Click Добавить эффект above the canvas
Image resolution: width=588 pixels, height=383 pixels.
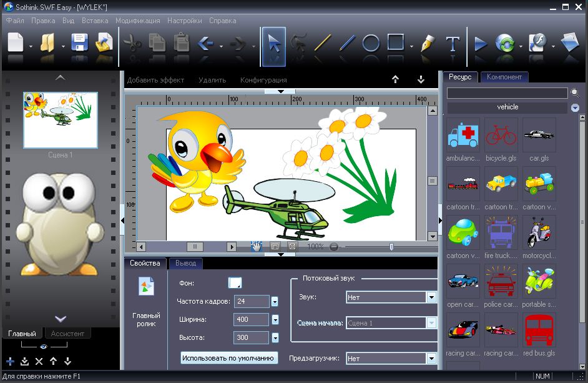point(155,80)
